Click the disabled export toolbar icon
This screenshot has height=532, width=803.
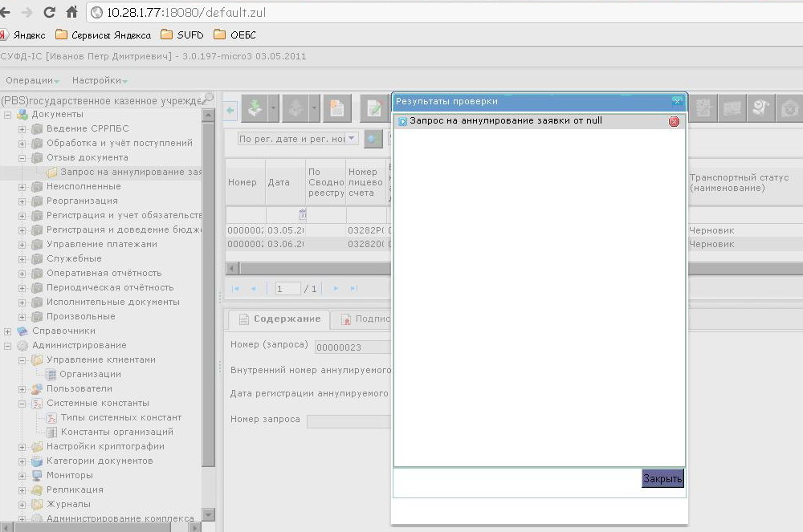(x=296, y=108)
